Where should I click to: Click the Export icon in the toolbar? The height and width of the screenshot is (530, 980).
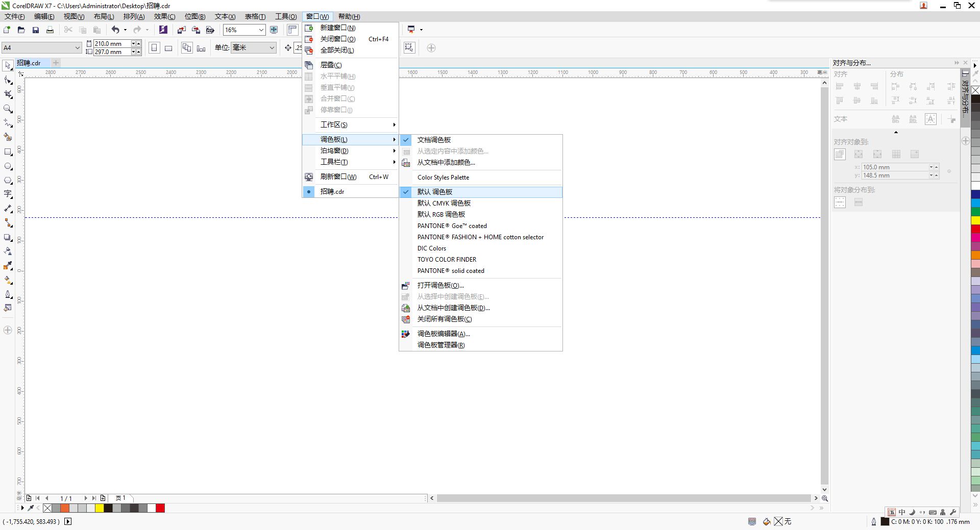[x=195, y=30]
